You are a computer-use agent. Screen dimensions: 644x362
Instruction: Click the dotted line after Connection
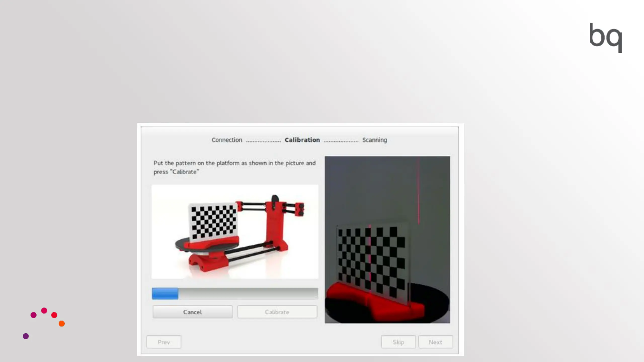click(x=263, y=141)
